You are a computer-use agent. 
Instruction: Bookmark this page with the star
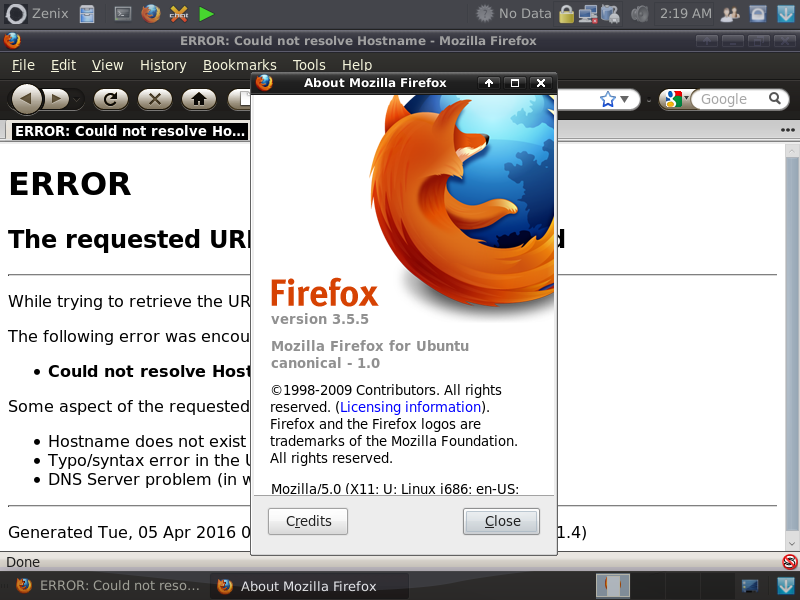(608, 99)
